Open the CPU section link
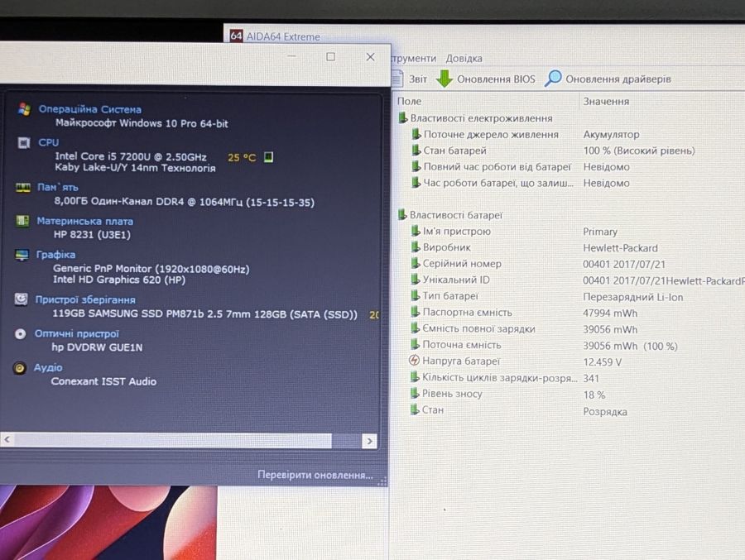This screenshot has height=560, width=745. click(49, 142)
